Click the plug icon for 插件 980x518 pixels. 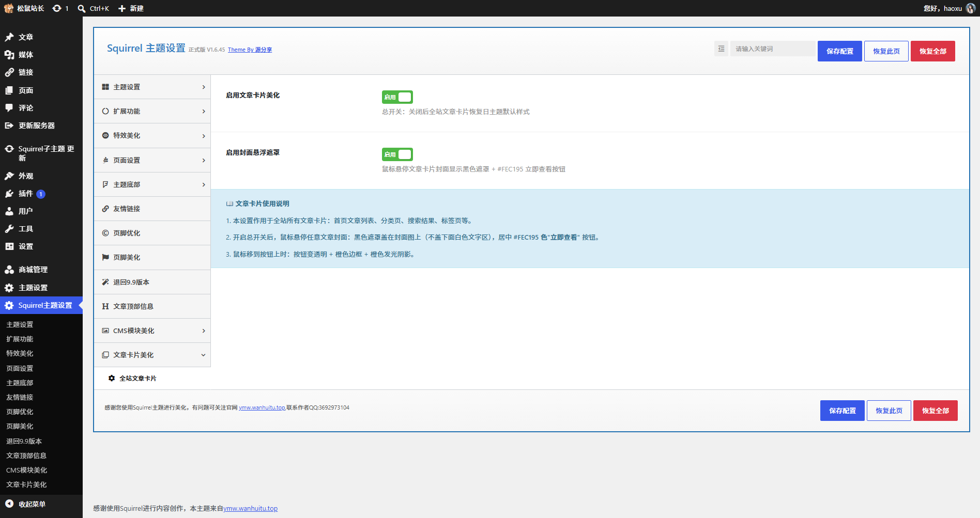tap(9, 194)
